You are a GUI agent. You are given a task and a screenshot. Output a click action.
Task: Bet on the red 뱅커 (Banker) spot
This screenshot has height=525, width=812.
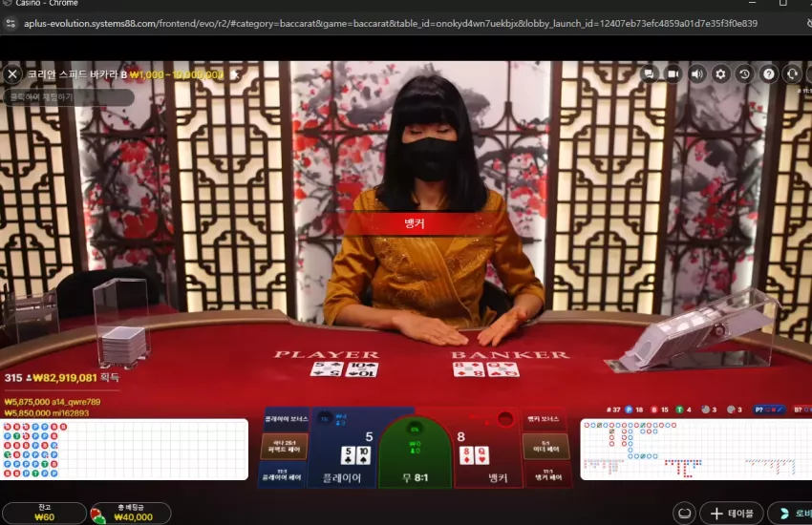[488, 449]
